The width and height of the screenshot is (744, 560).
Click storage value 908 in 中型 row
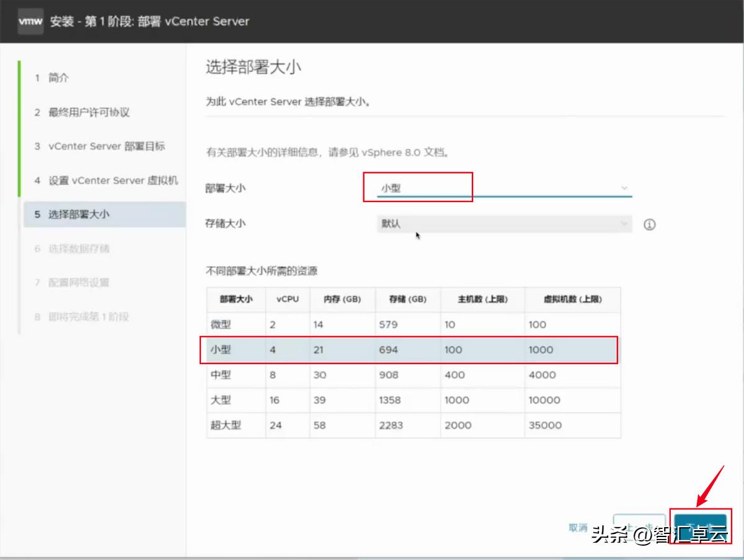(x=389, y=375)
